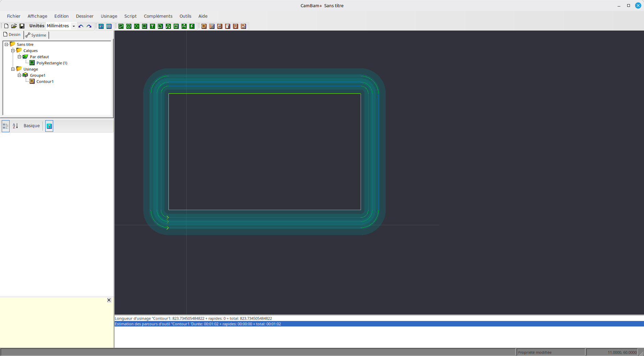Close the yellow help panel

tap(109, 300)
